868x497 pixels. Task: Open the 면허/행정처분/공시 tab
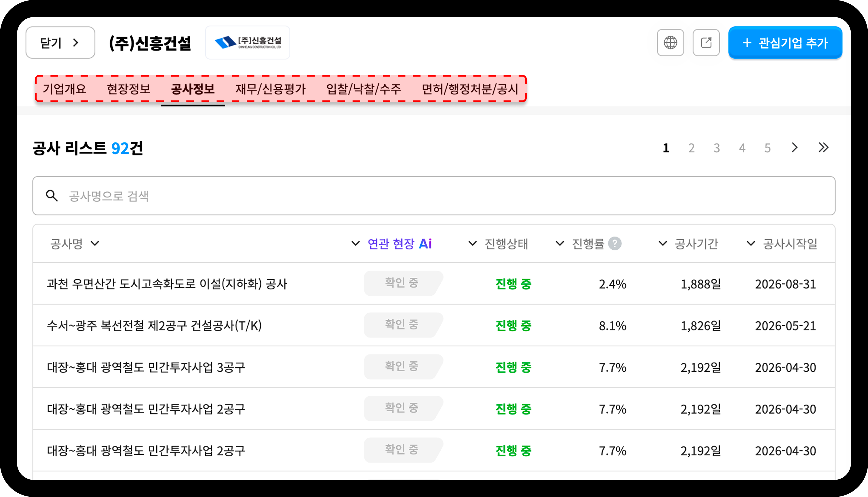click(x=470, y=89)
